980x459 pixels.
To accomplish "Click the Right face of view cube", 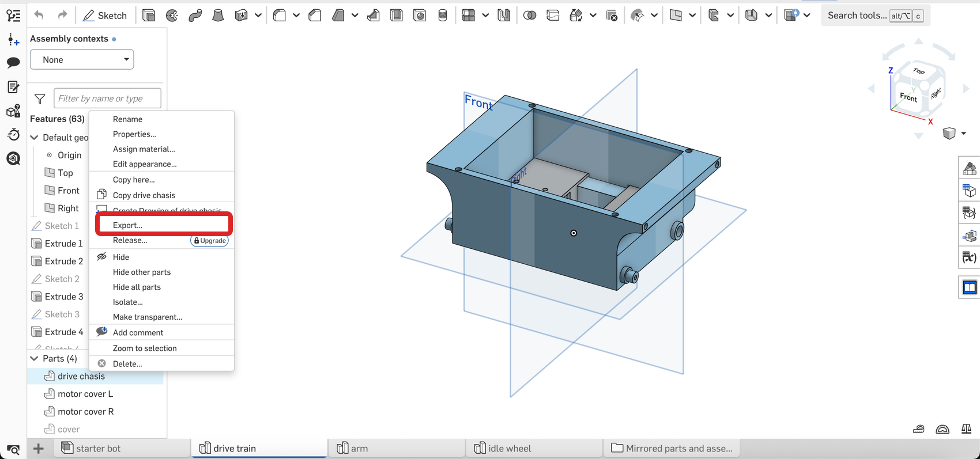I will 935,93.
